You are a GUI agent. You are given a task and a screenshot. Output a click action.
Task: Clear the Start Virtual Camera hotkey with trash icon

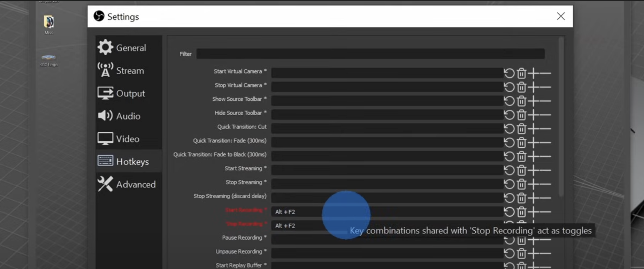tap(521, 73)
